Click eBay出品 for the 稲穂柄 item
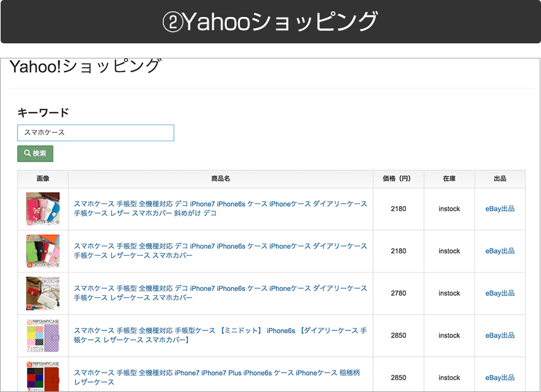Image resolution: width=541 pixels, height=392 pixels. (x=500, y=378)
